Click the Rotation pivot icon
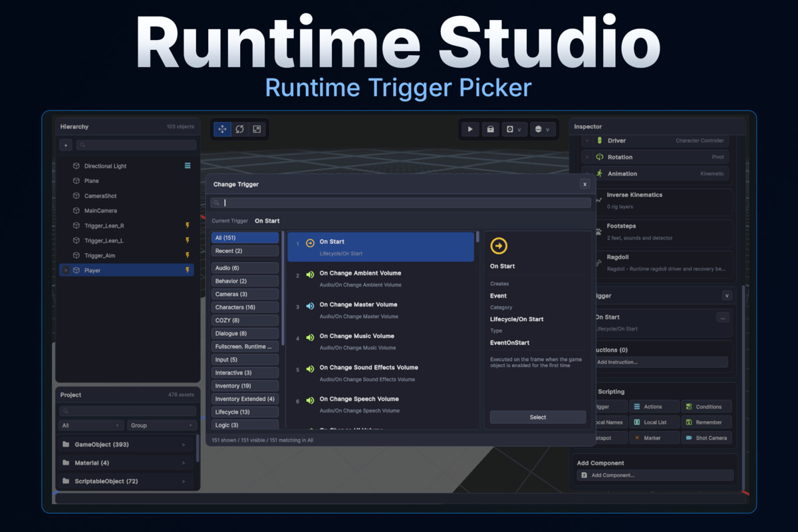The image size is (798, 532). coord(599,157)
